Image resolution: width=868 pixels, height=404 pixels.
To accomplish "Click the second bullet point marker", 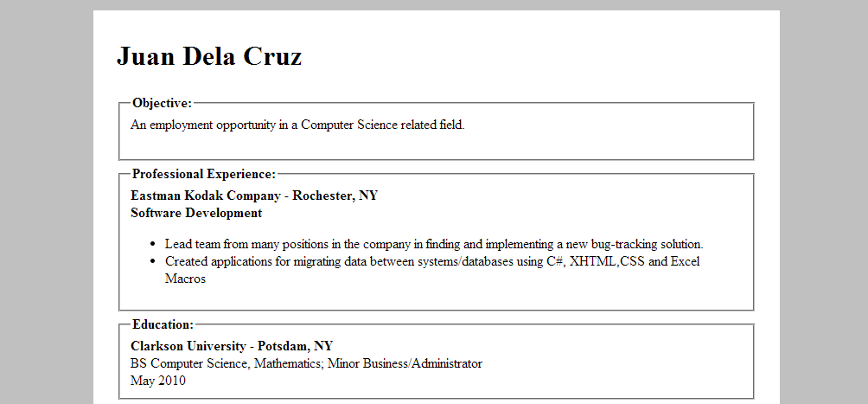I will [x=153, y=261].
